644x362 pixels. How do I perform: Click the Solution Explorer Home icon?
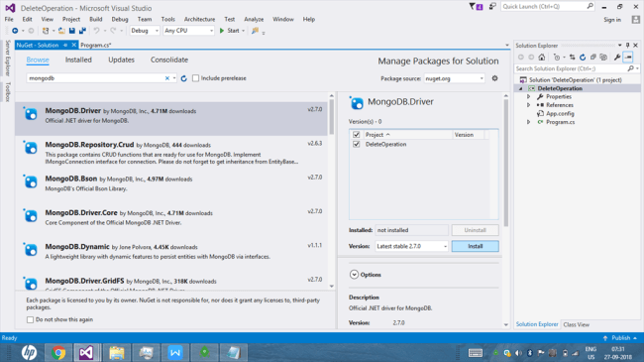click(x=542, y=58)
